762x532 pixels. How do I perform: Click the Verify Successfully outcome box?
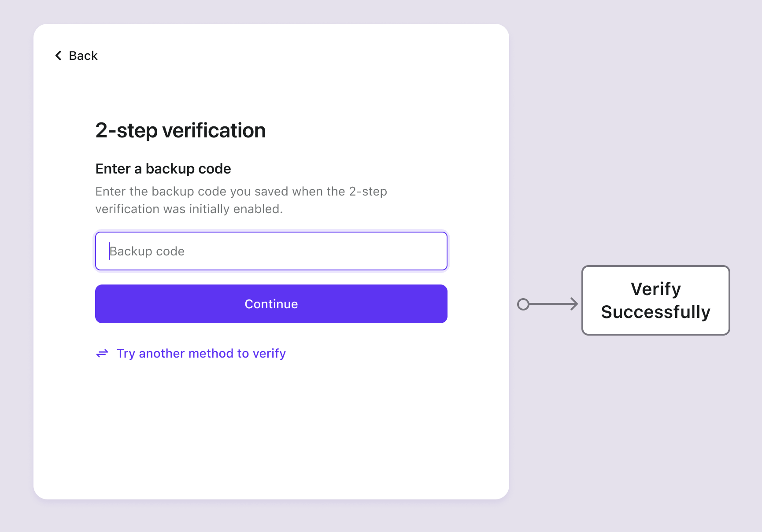[x=655, y=300]
